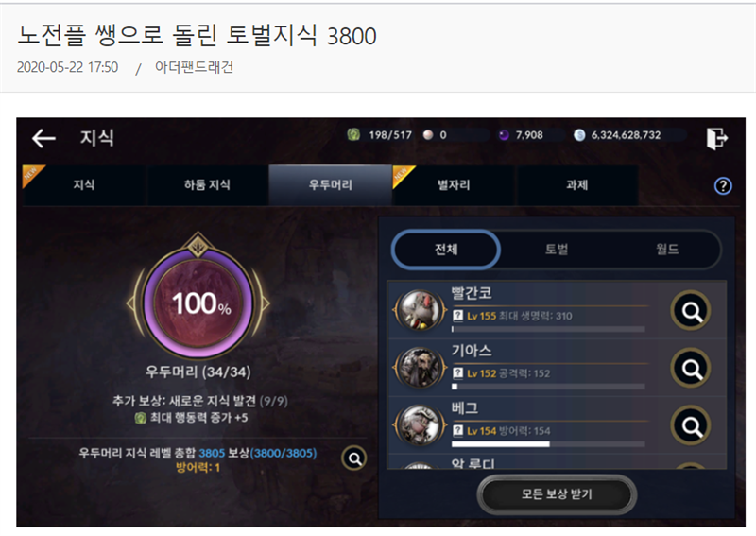Click the green energy icon showing 198/517
The width and height of the screenshot is (756, 536).
click(353, 134)
